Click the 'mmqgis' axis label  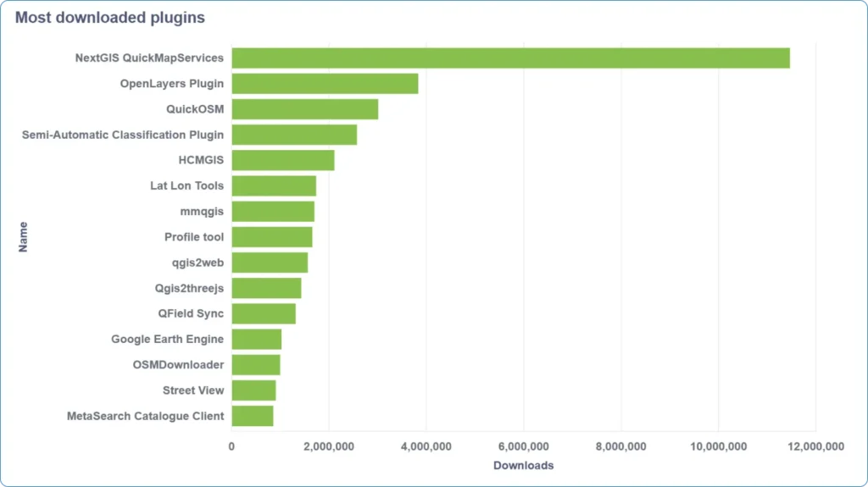point(202,212)
